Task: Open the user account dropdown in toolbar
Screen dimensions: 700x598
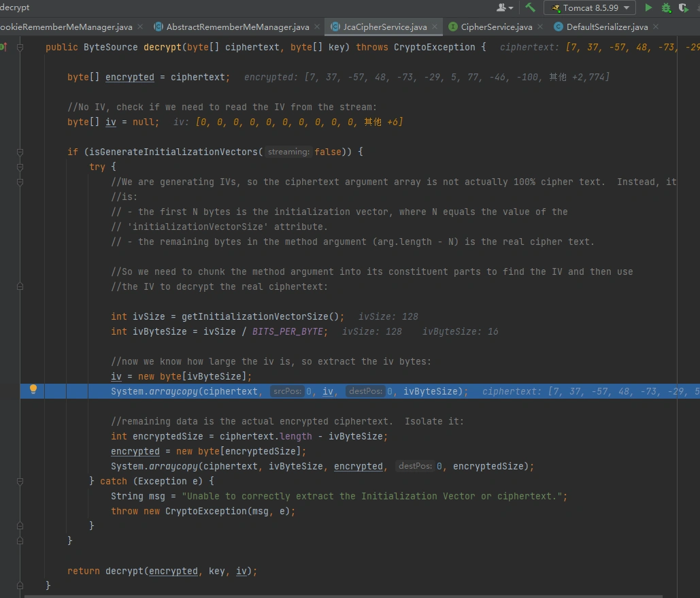Action: pyautogui.click(x=505, y=8)
